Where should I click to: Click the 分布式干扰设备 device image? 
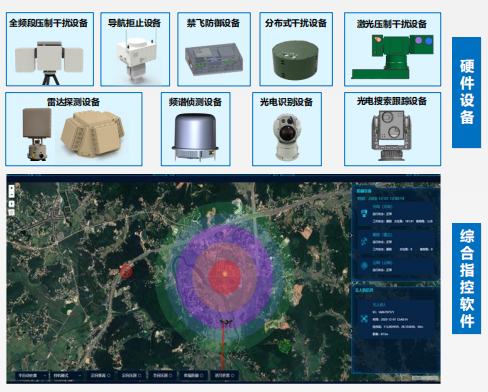pyautogui.click(x=295, y=60)
